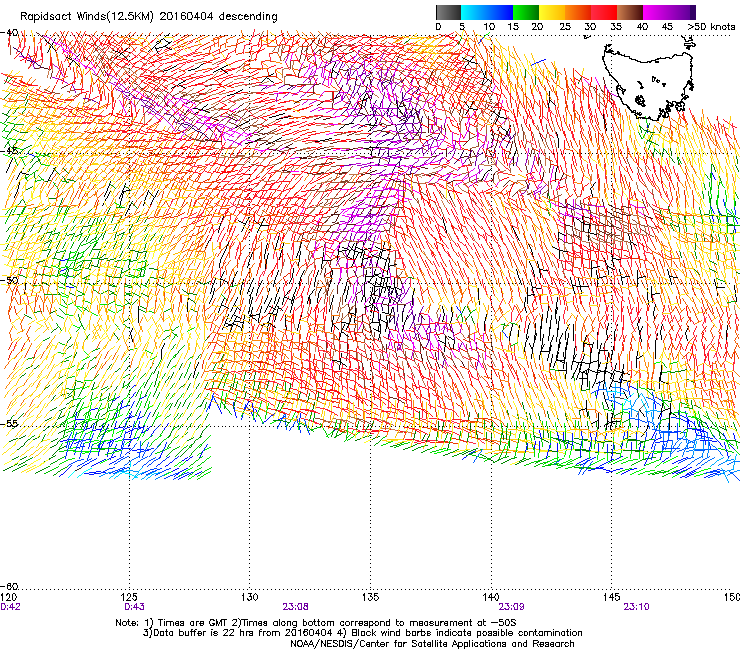
Task: Click the gray 0-5 knots legend swatch
Action: pyautogui.click(x=448, y=12)
